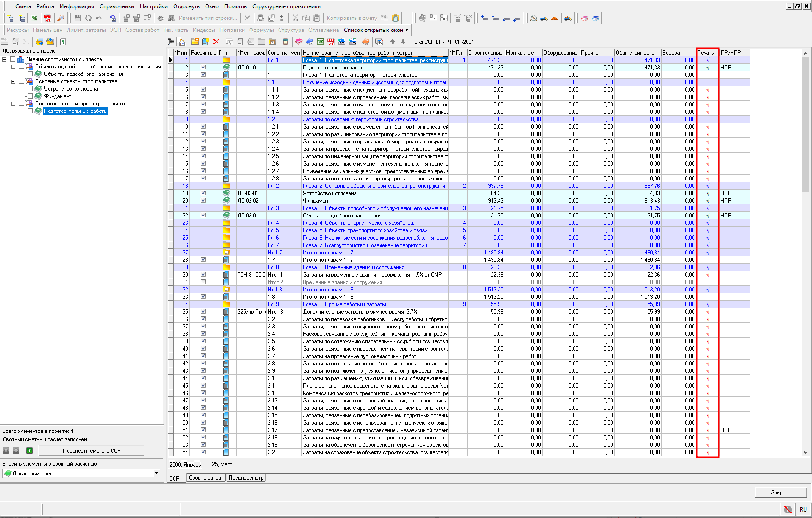Screen dimensions: 812x518
Task: Click the table's vertical scrollbar down arrow
Action: coord(806,453)
